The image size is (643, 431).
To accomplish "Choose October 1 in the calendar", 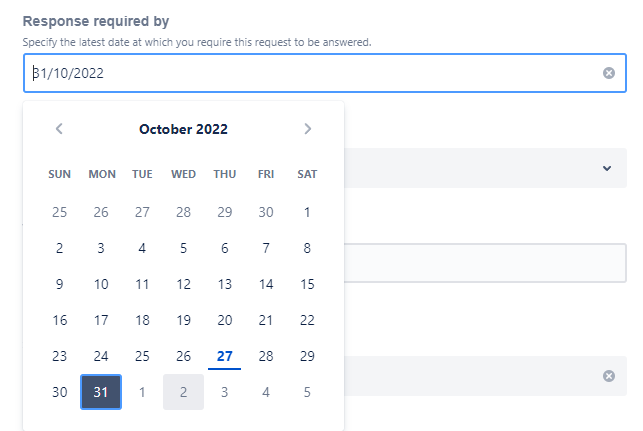I will tap(307, 212).
